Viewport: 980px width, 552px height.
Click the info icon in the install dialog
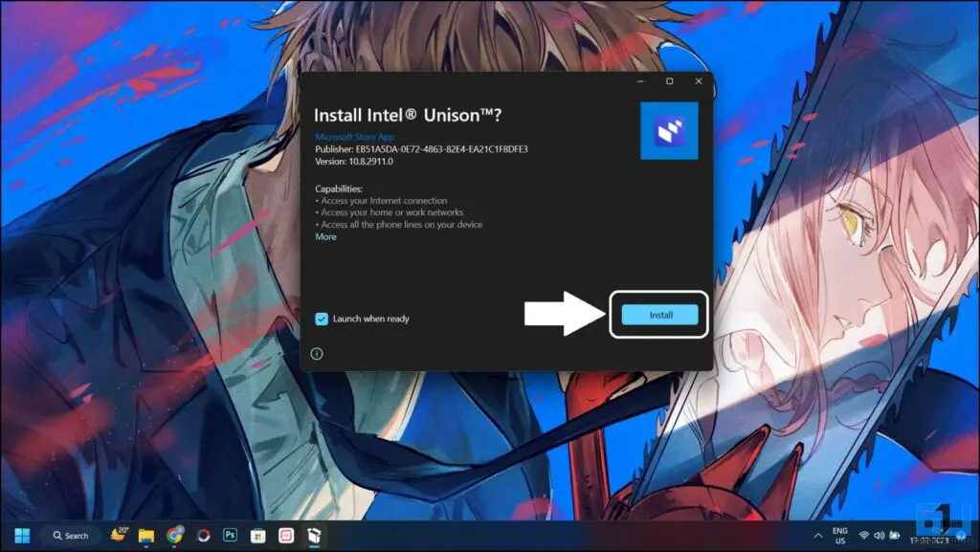tap(317, 353)
